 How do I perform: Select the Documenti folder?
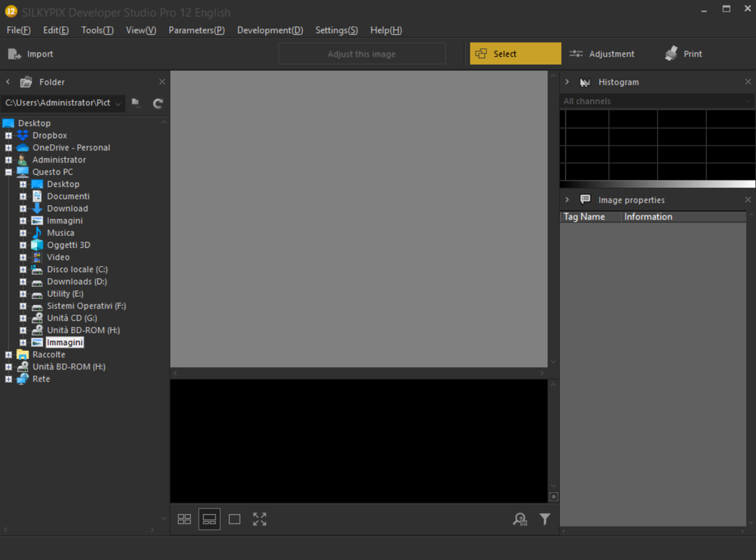click(68, 196)
